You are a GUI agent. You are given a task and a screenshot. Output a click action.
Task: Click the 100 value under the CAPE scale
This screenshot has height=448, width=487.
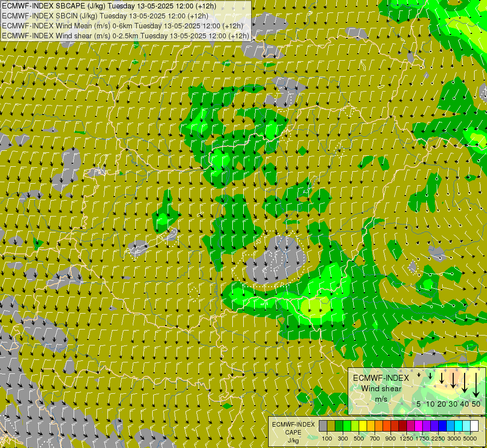(327, 439)
